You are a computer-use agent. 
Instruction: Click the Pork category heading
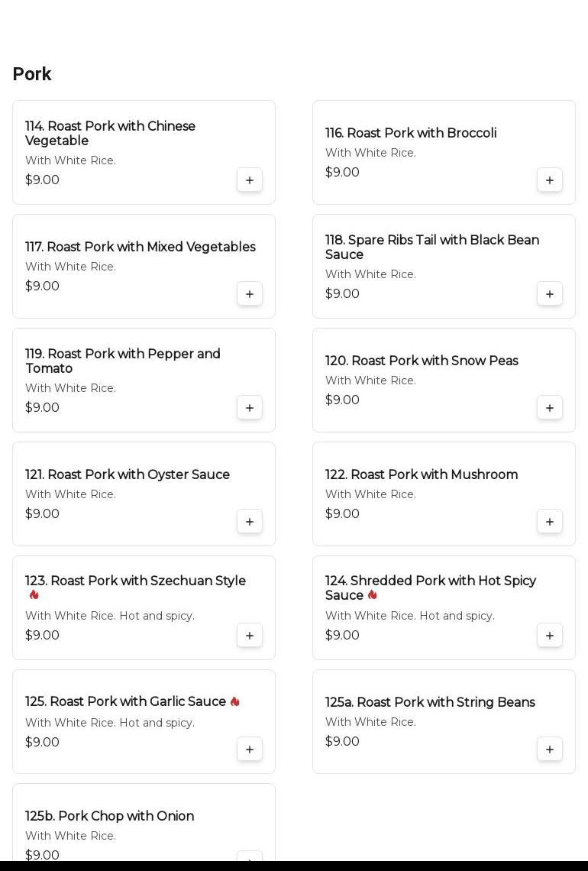point(32,74)
